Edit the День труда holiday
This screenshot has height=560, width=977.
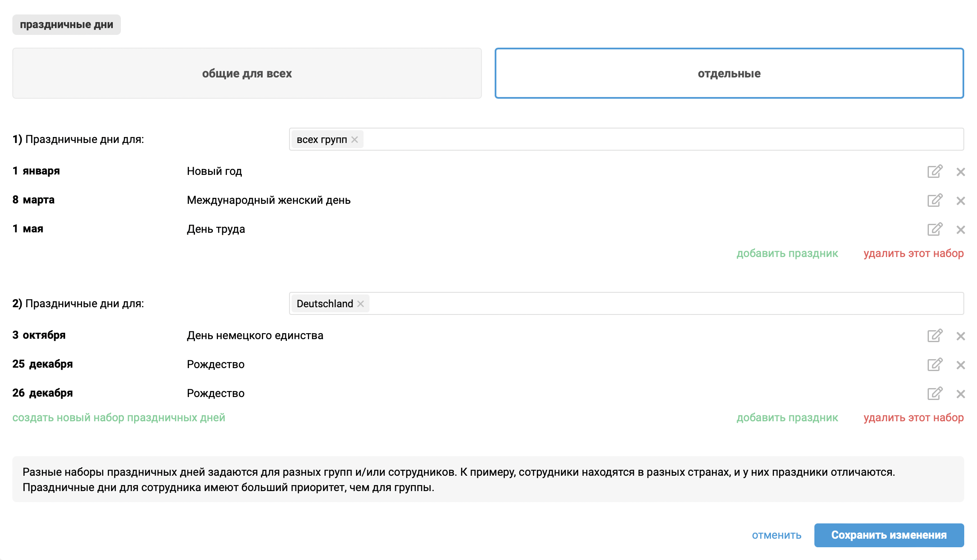click(934, 229)
